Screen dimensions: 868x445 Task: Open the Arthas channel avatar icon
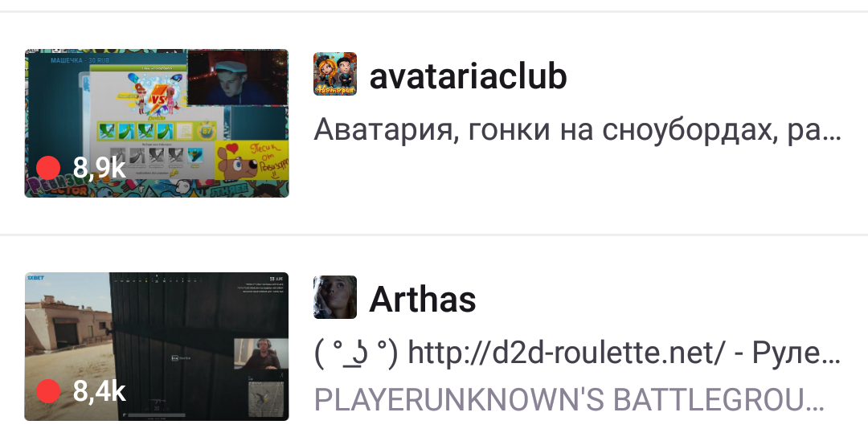click(x=335, y=297)
